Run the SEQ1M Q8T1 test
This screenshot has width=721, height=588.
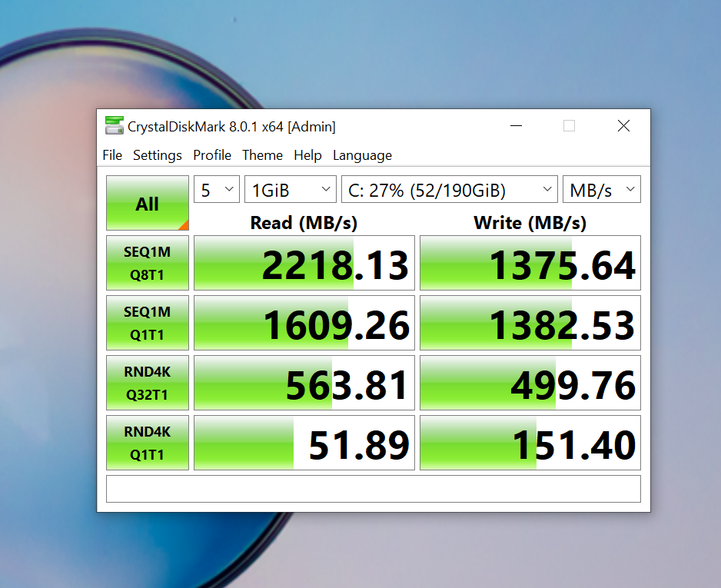click(x=148, y=263)
